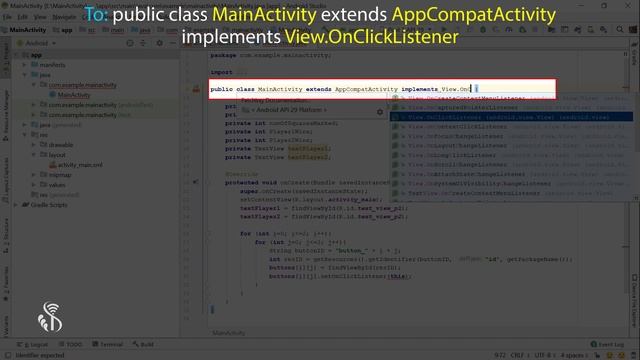Expand the java (generated) folder arrow
This screenshot has width=640, height=360.
tap(24, 125)
